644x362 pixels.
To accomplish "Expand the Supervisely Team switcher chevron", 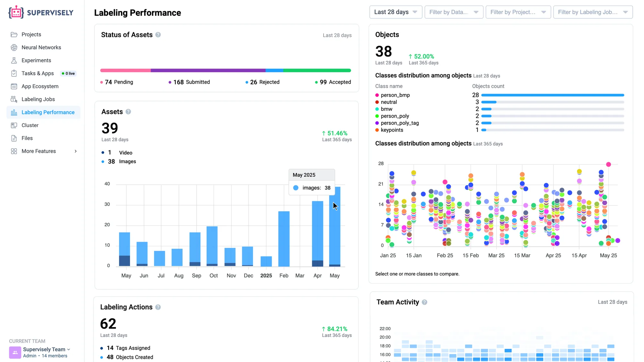I will click(69, 349).
